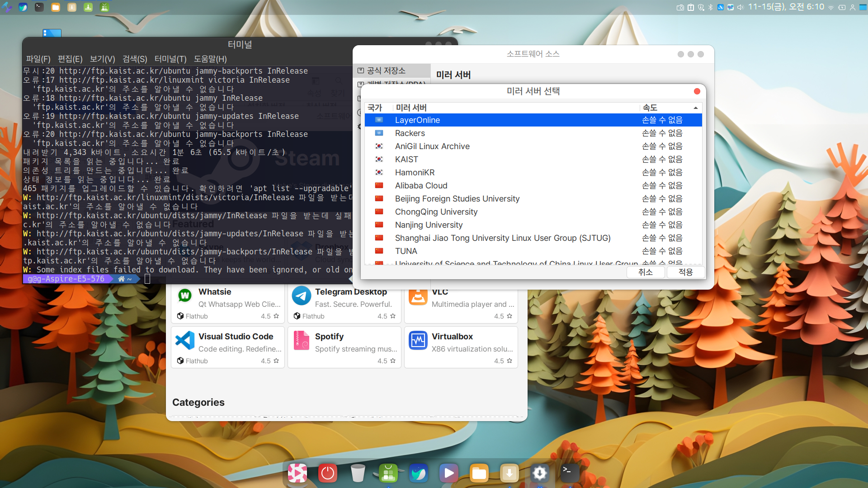This screenshot has height=488, width=868.
Task: Open the trash can in the dock
Action: pyautogui.click(x=358, y=473)
